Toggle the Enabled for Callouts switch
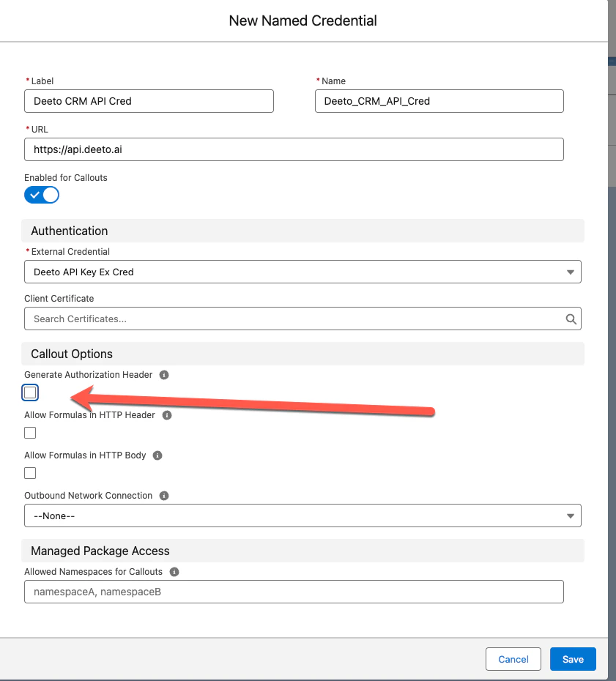This screenshot has height=681, width=616. (x=42, y=195)
